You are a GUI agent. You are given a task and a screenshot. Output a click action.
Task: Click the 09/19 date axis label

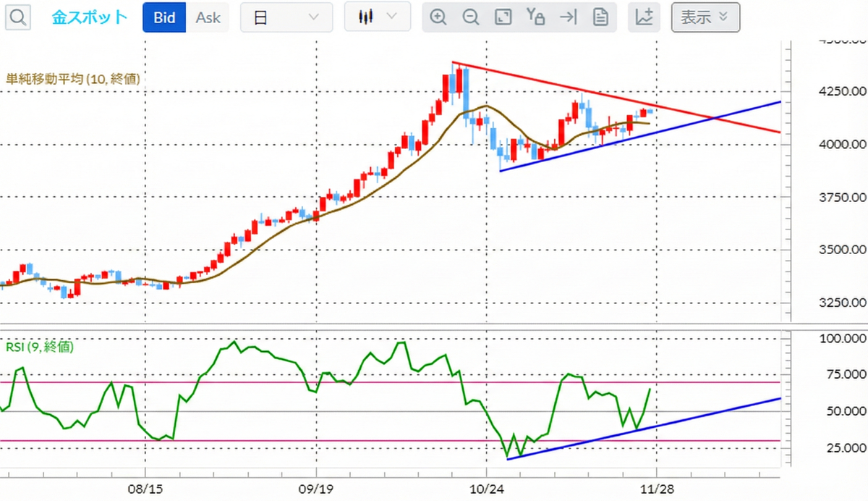click(316, 489)
